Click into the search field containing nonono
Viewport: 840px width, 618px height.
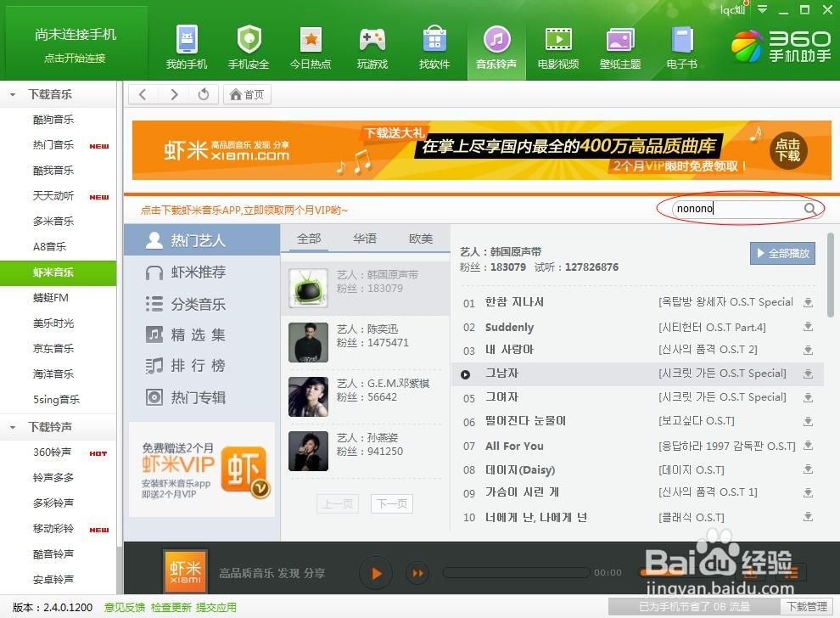point(739,209)
